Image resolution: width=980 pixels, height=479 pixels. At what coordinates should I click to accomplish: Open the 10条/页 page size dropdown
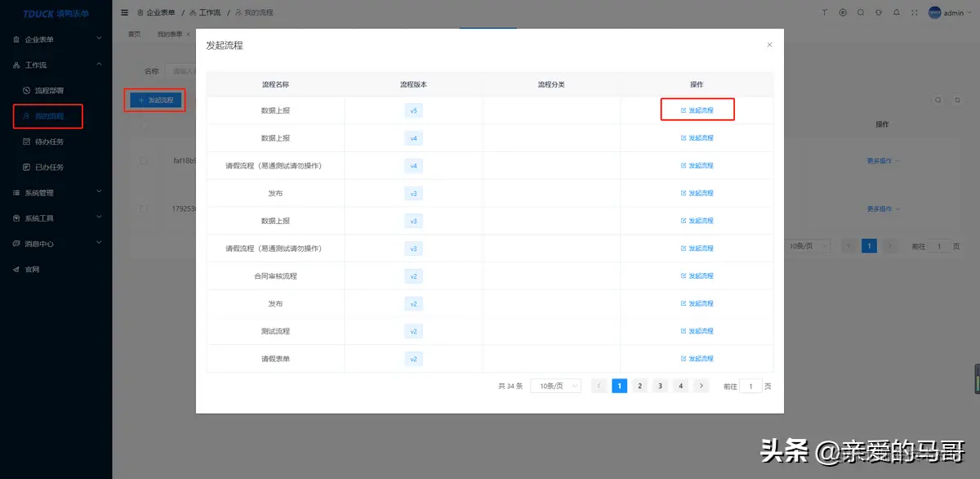tap(555, 385)
